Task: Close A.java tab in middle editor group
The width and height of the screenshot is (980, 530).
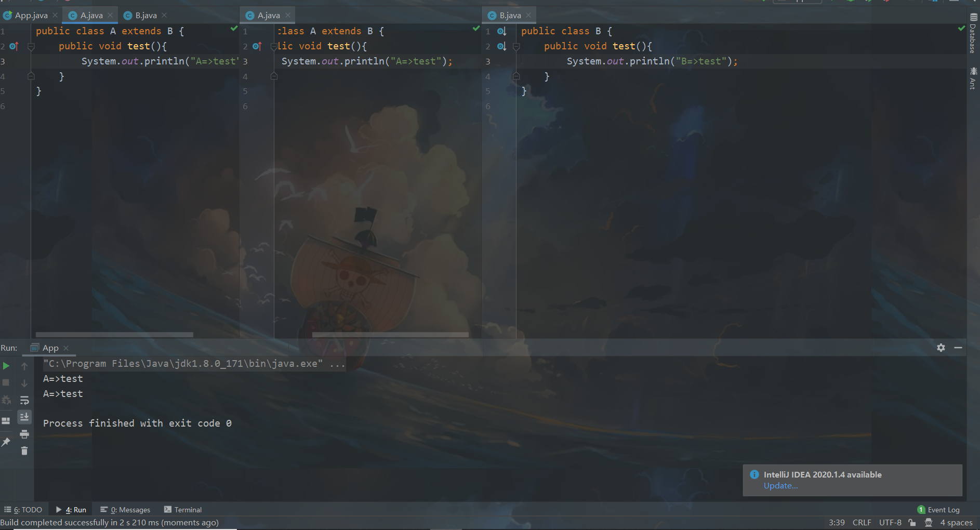Action: [288, 16]
